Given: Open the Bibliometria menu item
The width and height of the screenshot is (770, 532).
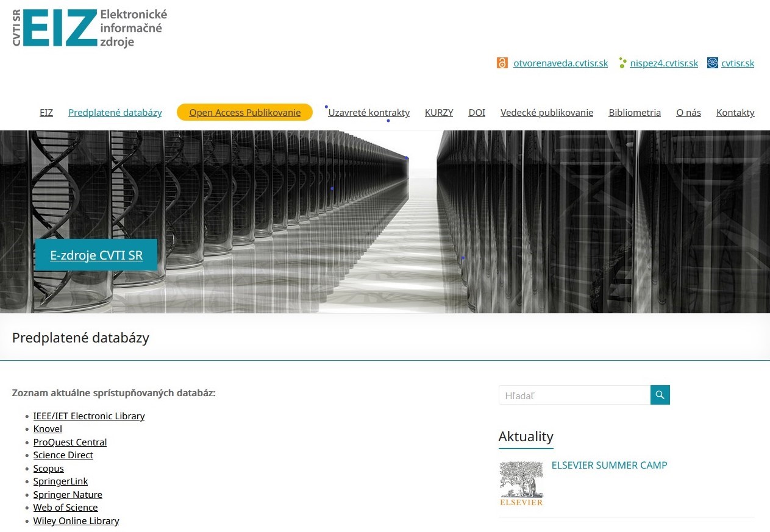Looking at the screenshot, I should click(635, 113).
